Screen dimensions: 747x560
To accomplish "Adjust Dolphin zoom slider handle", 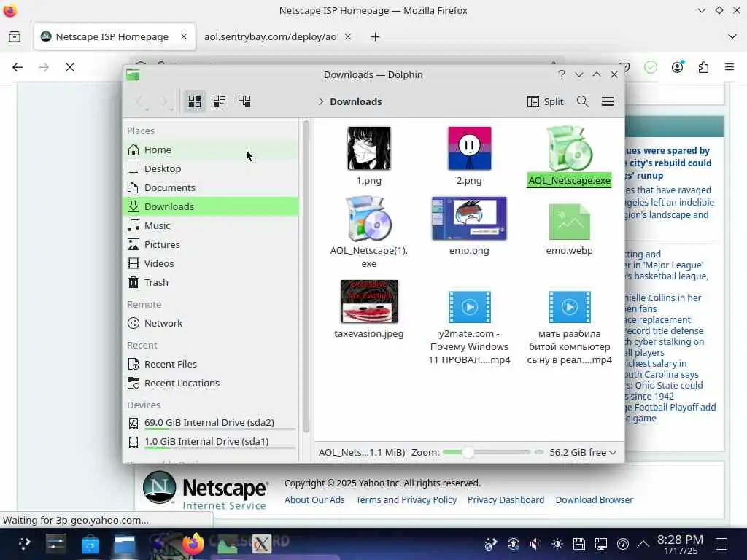I will click(468, 452).
